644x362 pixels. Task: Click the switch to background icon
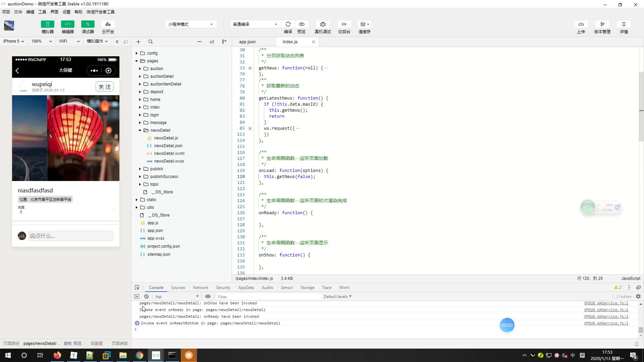point(344,24)
